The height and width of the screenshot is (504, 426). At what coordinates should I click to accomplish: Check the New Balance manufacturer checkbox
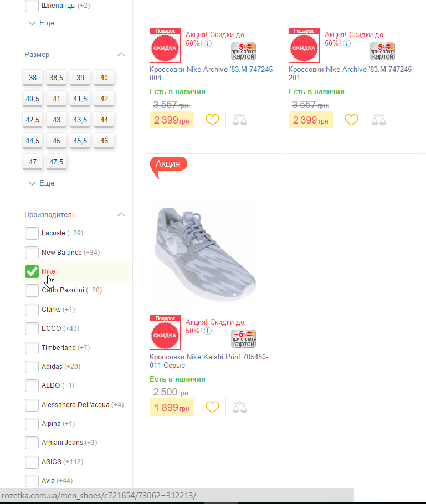32,253
